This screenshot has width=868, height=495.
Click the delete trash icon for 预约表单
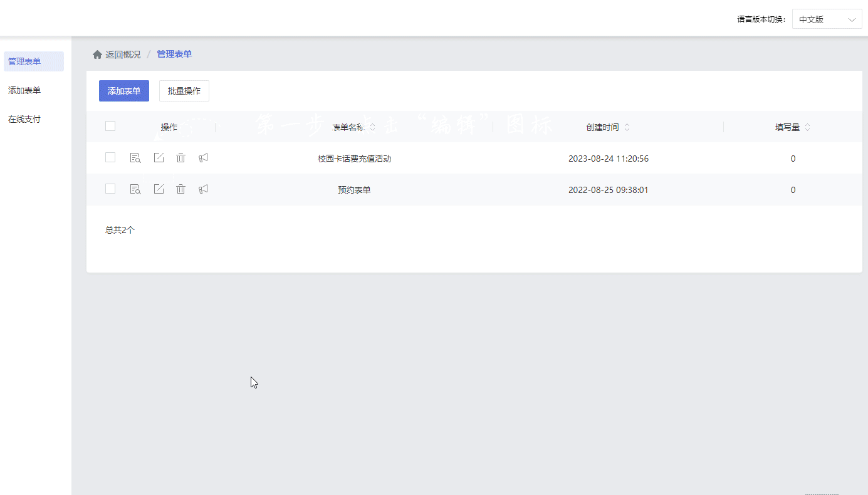pos(180,189)
